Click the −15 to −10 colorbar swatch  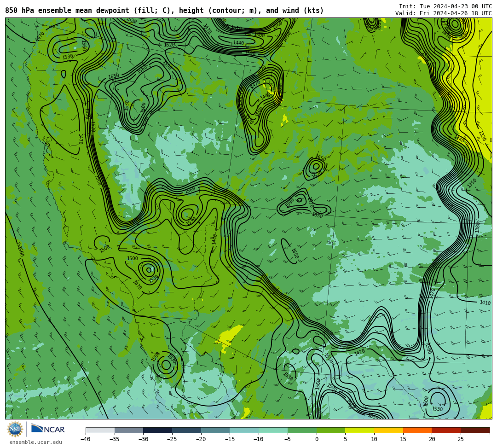[x=244, y=430]
